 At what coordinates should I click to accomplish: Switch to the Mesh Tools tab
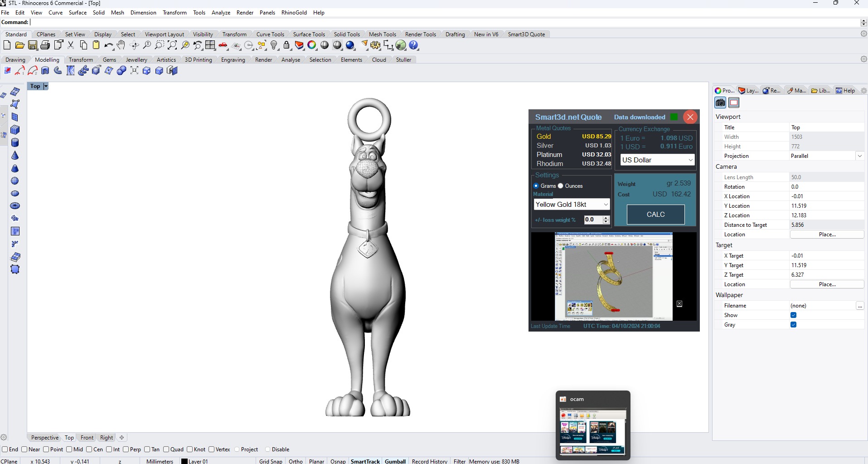(x=383, y=34)
